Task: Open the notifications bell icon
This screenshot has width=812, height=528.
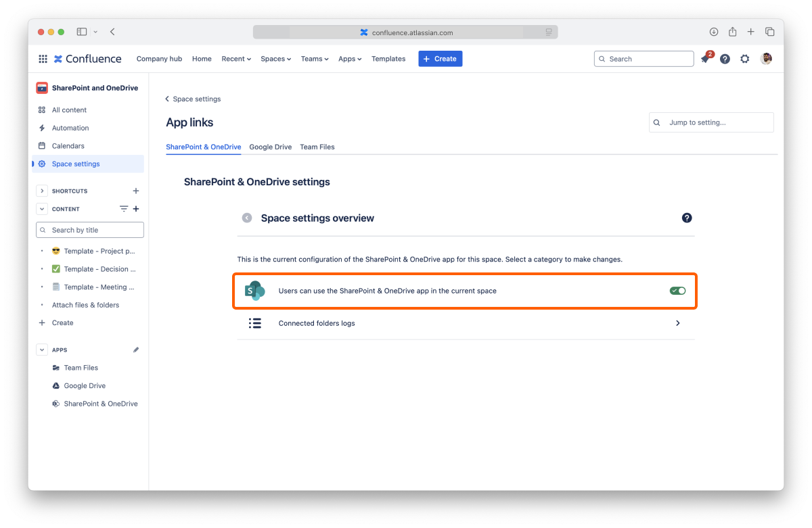Action: click(x=705, y=59)
